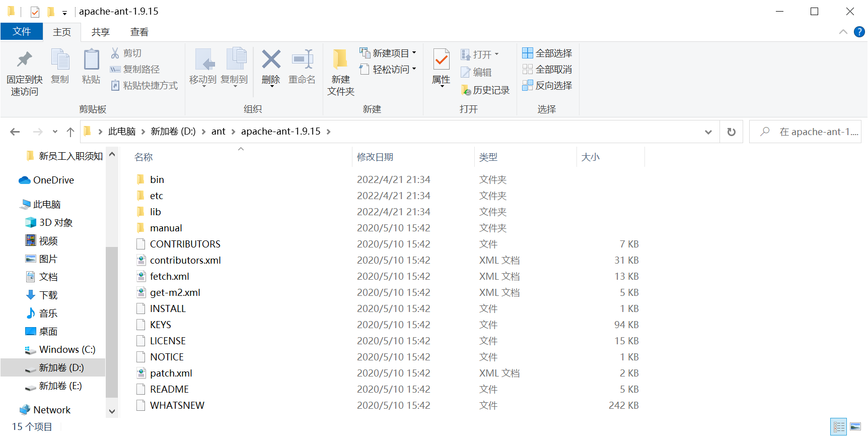Open Network in the navigation pane
Viewport: 868px width, 436px height.
coord(45,410)
